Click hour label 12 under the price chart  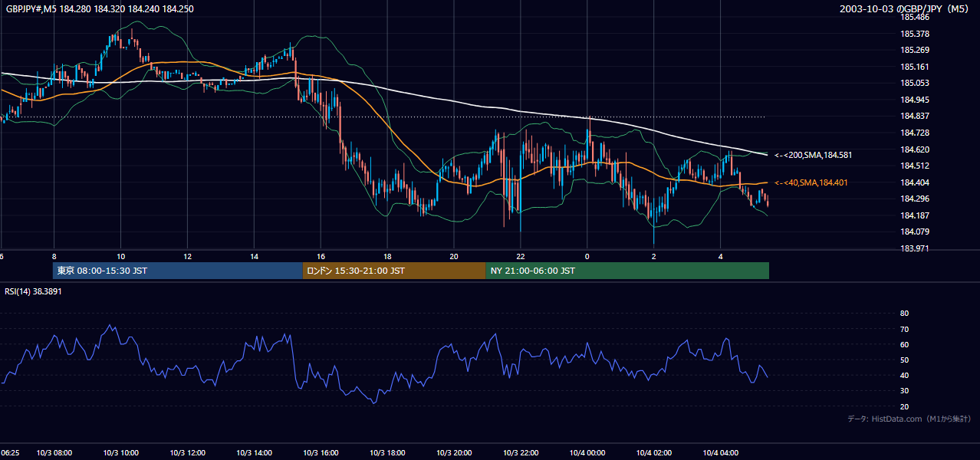tap(187, 256)
